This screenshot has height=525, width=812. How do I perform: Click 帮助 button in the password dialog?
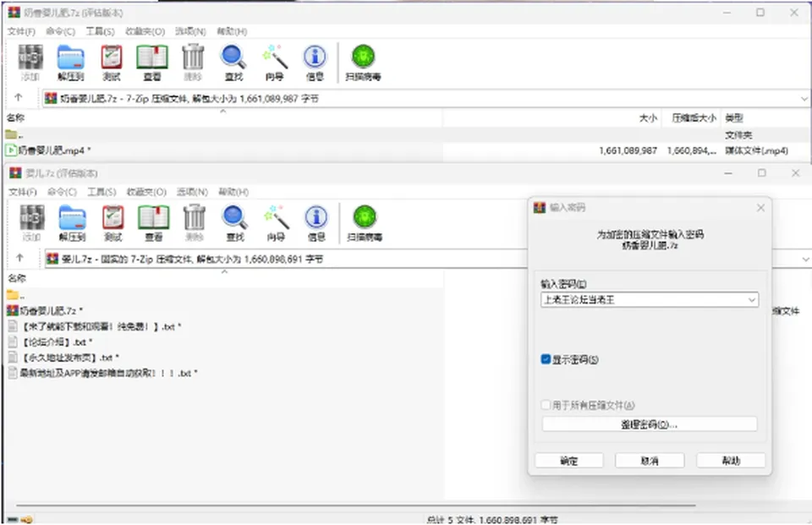click(x=731, y=460)
